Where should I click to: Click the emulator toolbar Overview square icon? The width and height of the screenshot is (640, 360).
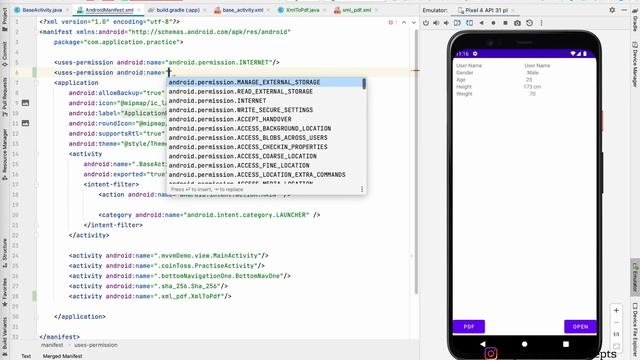pos(505,23)
